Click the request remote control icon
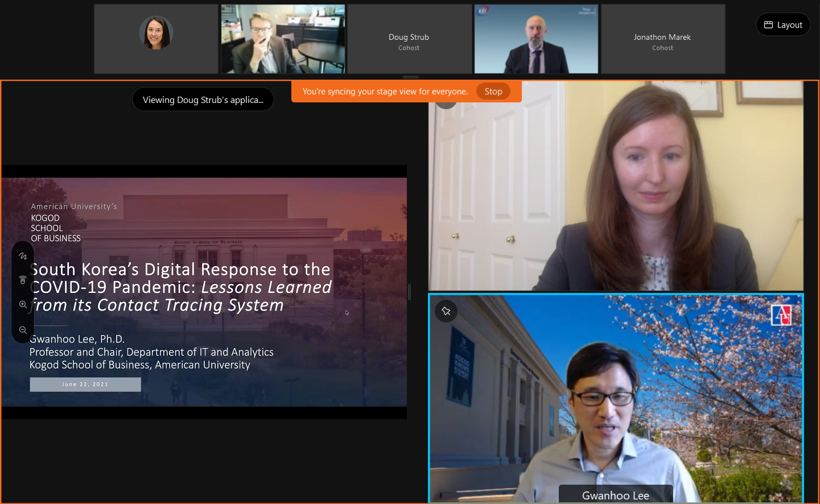This screenshot has height=504, width=820. coord(23,280)
